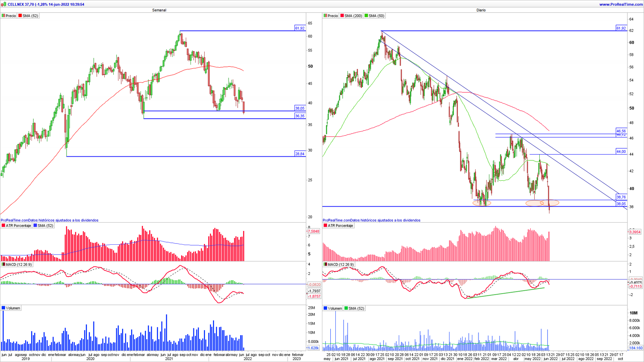Click the CELLNEX chart icon at top-left

tap(4, 4)
